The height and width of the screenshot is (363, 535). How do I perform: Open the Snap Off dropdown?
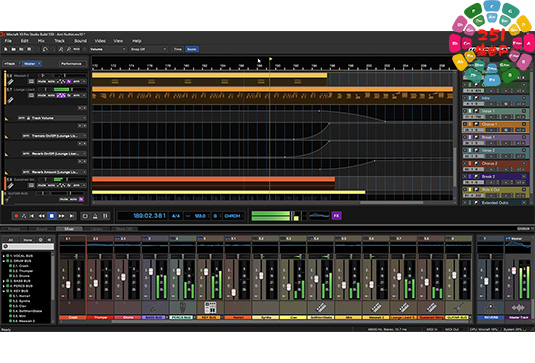[148, 49]
